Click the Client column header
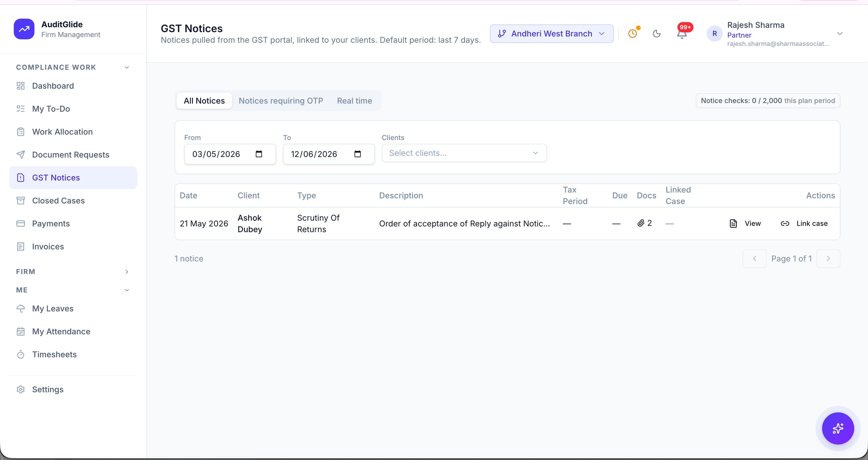Image resolution: width=868 pixels, height=460 pixels. pos(249,195)
